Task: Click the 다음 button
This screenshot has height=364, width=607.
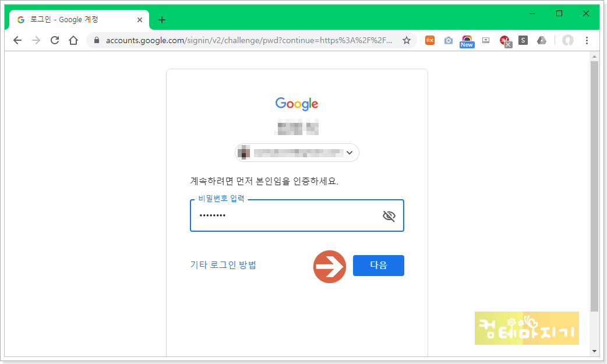Action: [x=378, y=265]
